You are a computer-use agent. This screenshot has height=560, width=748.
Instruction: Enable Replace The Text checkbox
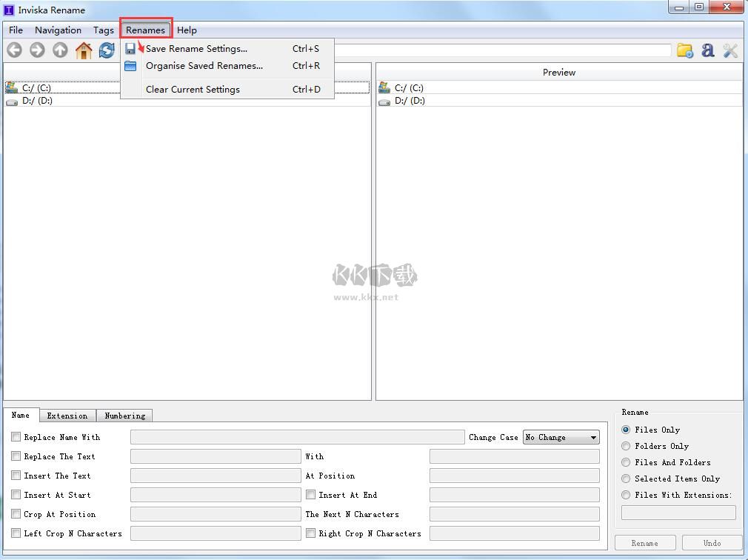click(x=16, y=456)
